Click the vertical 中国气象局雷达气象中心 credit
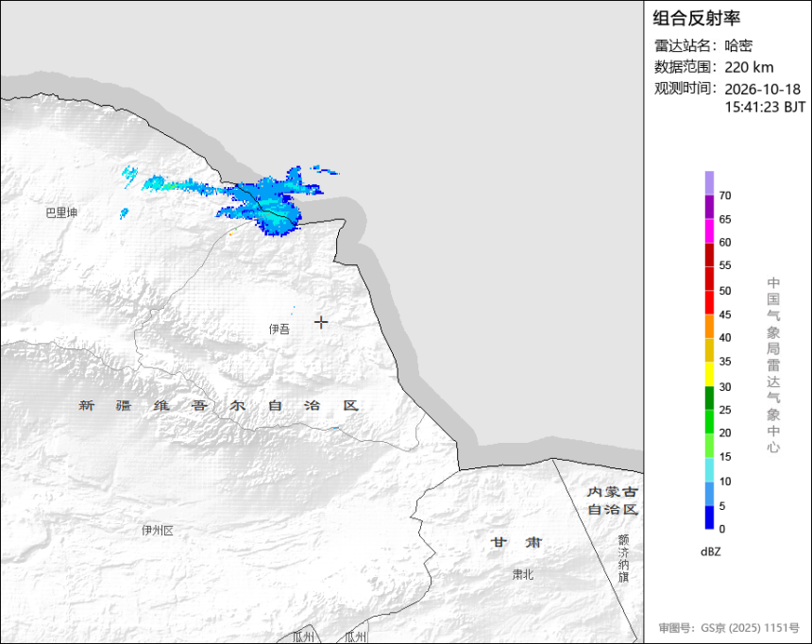This screenshot has height=644, width=812. click(773, 364)
